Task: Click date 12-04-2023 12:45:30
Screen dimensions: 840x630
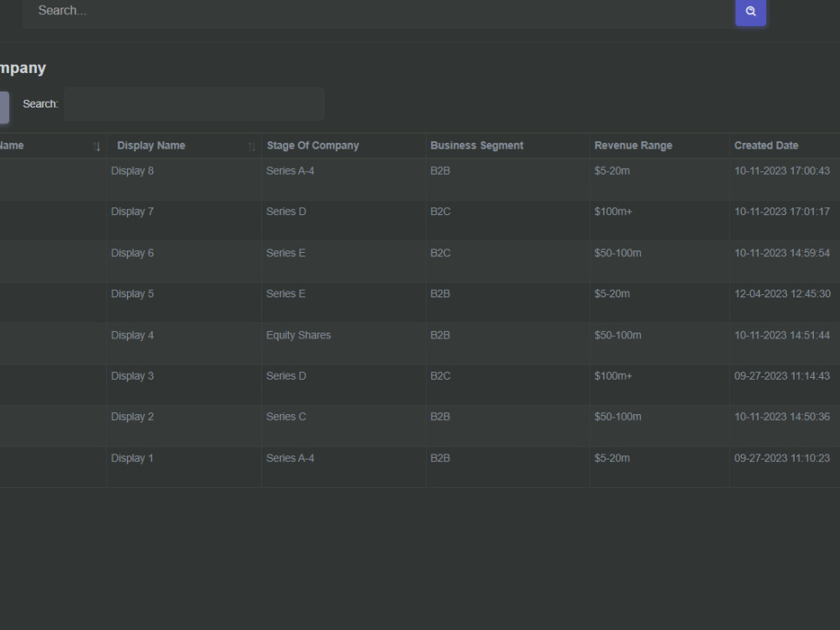Action: click(x=782, y=293)
